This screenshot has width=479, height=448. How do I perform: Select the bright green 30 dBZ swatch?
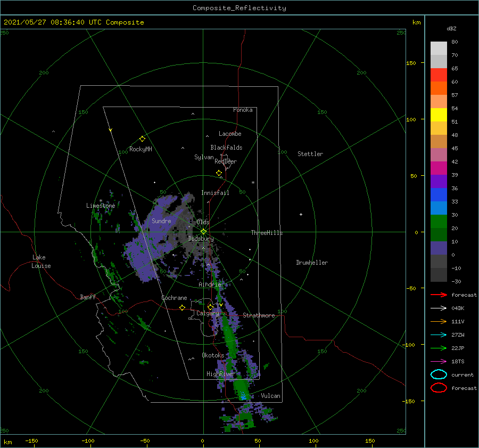[x=439, y=221]
